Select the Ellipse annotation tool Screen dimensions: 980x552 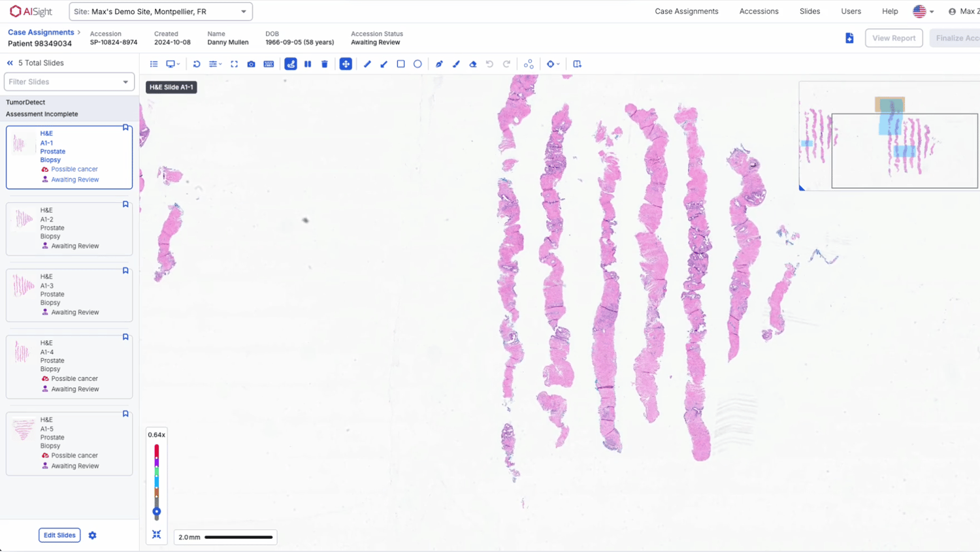(x=417, y=63)
